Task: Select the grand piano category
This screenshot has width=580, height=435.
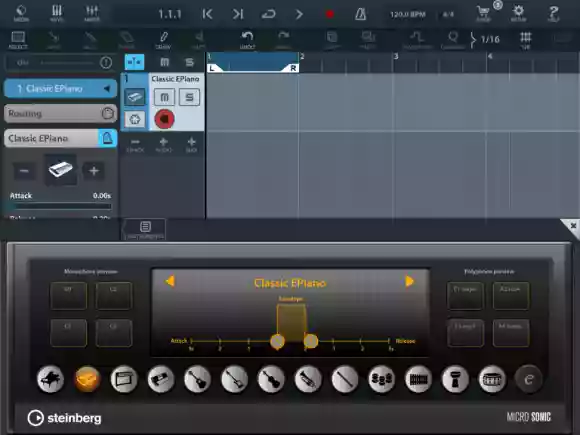Action: [x=50, y=379]
